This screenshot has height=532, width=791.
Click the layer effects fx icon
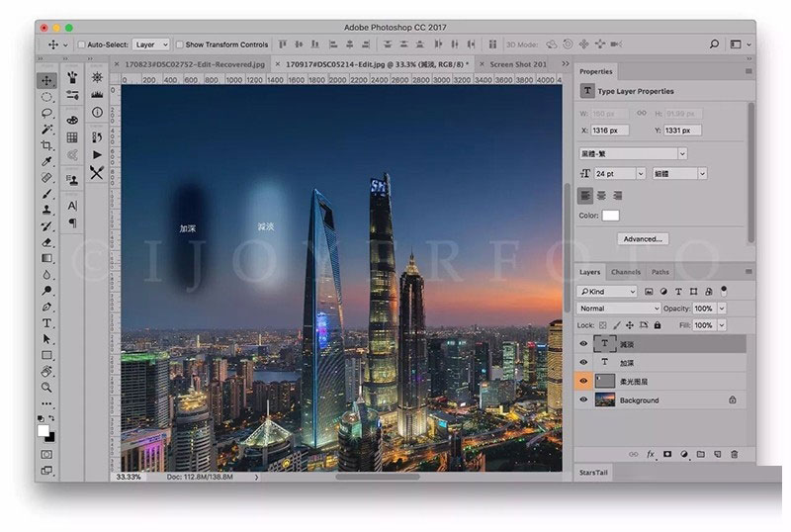(651, 454)
